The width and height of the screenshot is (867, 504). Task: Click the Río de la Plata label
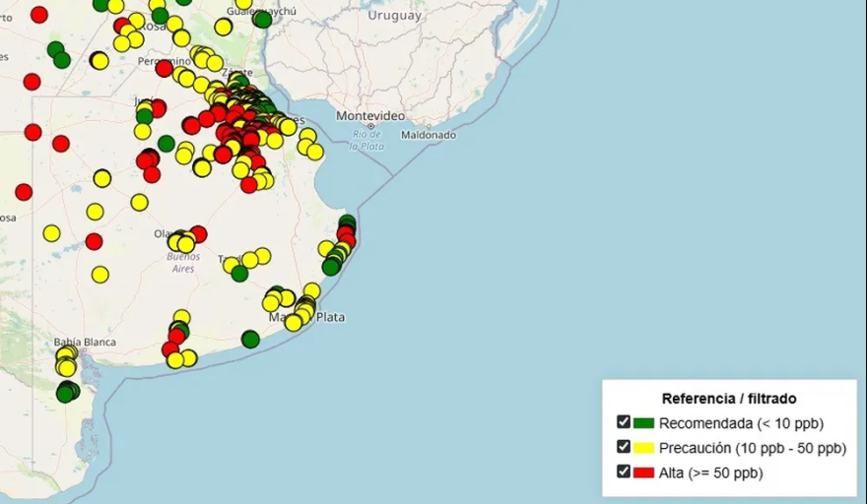[x=366, y=141]
